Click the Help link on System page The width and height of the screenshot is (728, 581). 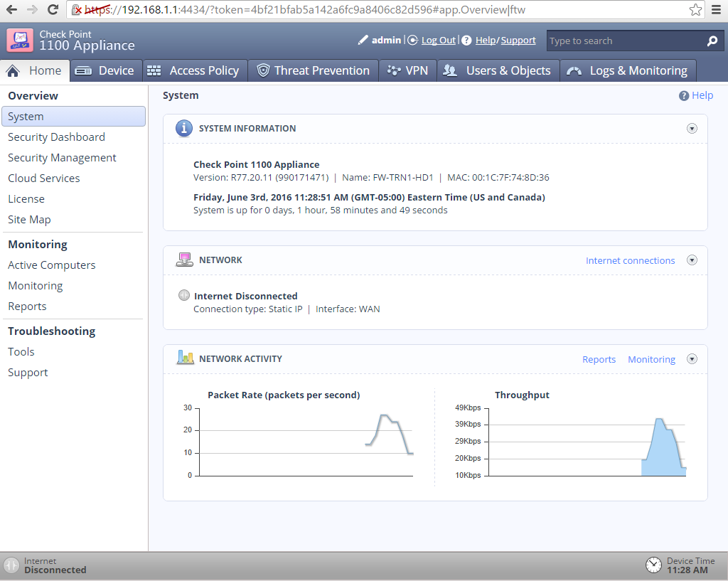(x=702, y=95)
